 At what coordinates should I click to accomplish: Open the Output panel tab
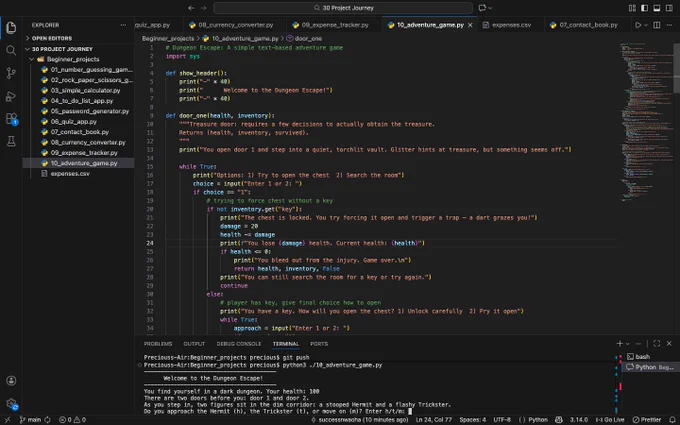pyautogui.click(x=194, y=343)
